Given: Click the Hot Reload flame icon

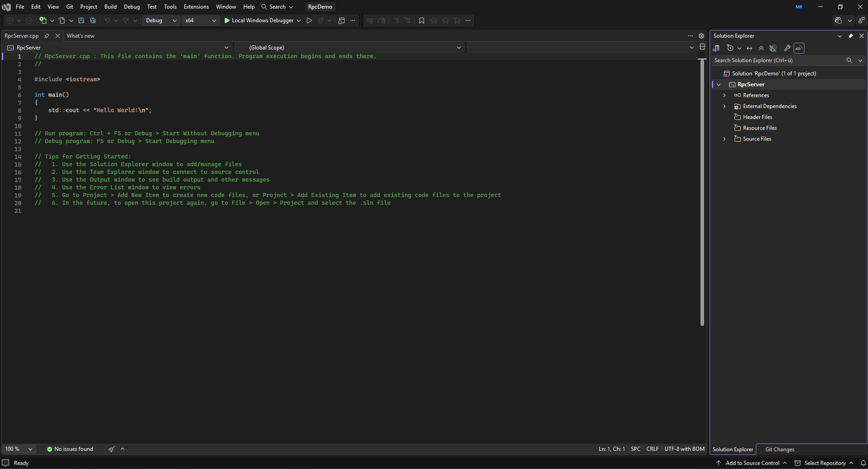Looking at the screenshot, I should pyautogui.click(x=321, y=20).
